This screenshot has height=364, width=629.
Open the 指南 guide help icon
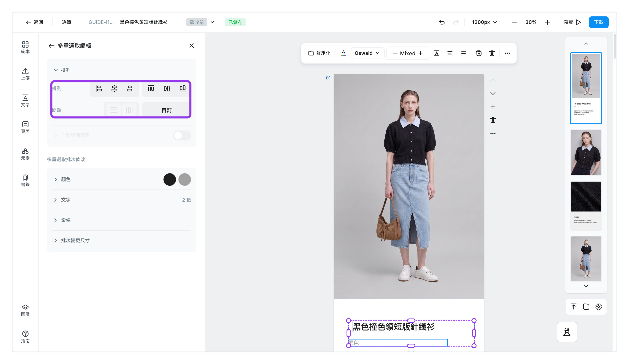25,337
